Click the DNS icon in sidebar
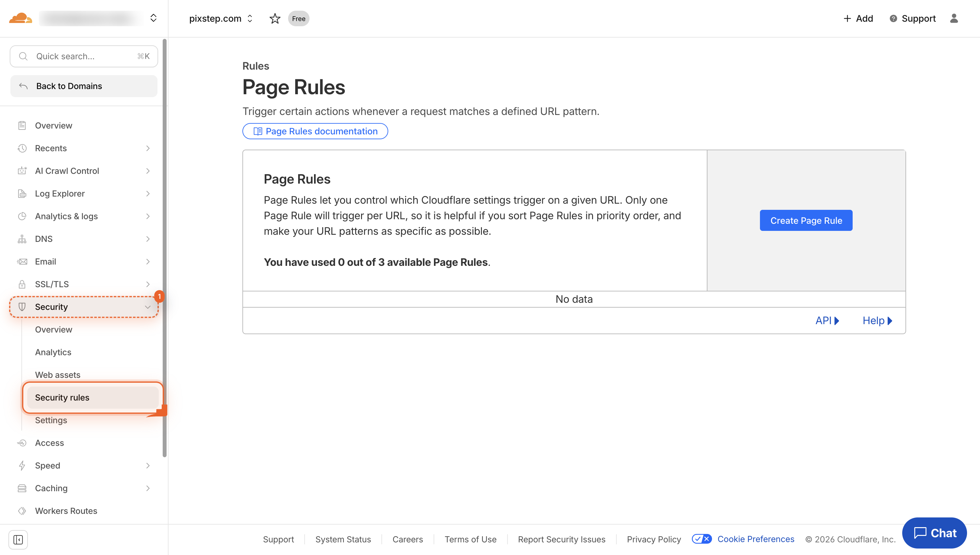The image size is (980, 555). point(22,239)
